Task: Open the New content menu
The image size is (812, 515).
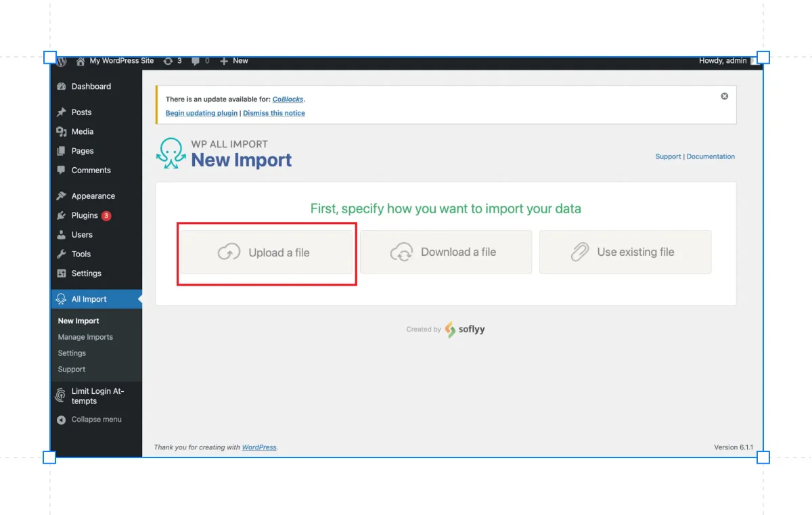Action: click(x=234, y=61)
